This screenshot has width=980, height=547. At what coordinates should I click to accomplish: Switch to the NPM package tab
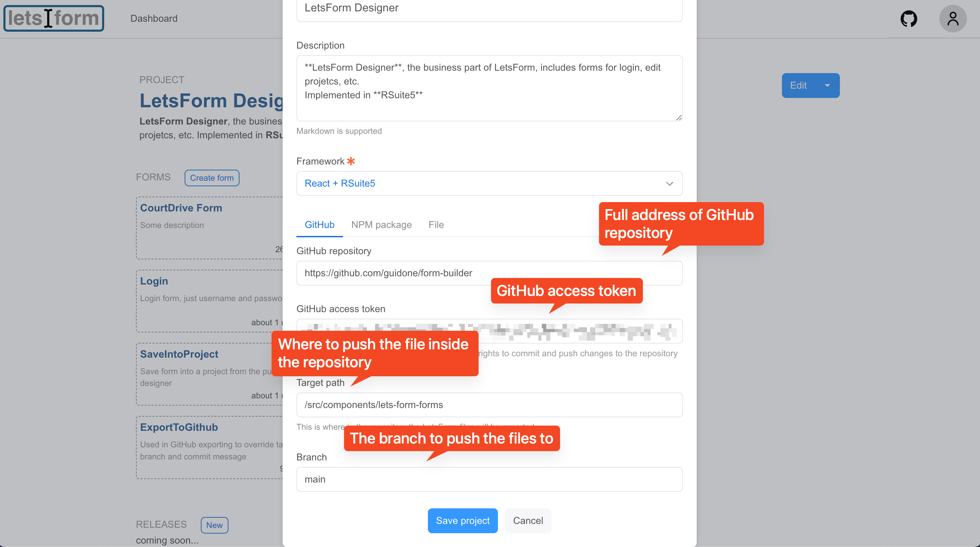point(381,225)
